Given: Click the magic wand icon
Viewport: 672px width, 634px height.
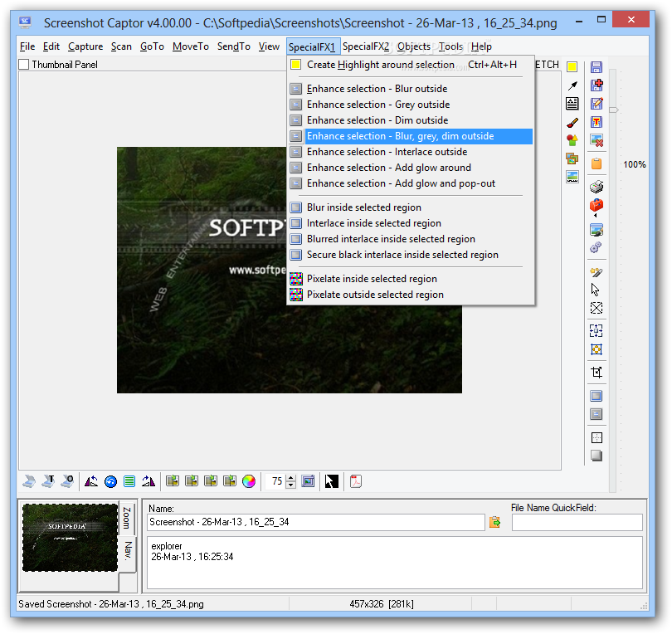Looking at the screenshot, I should click(597, 272).
